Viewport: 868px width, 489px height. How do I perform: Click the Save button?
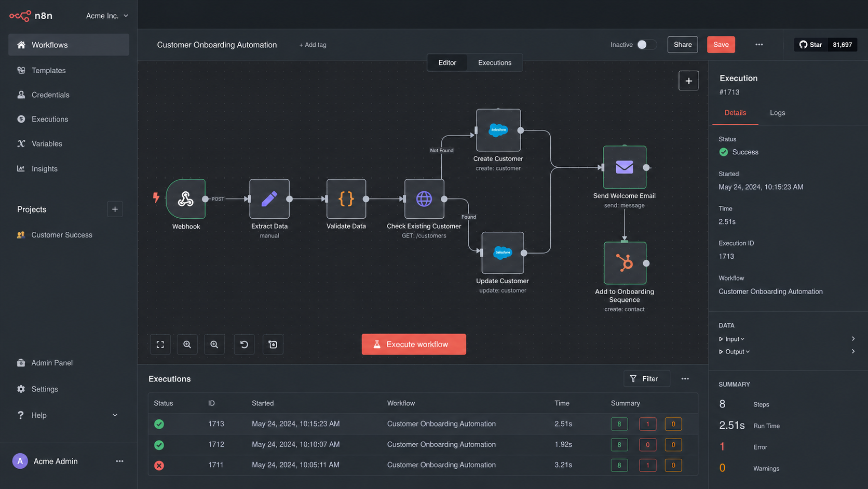click(721, 45)
